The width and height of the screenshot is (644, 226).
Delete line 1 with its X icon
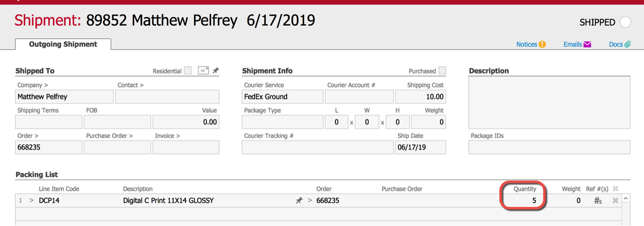click(x=615, y=201)
